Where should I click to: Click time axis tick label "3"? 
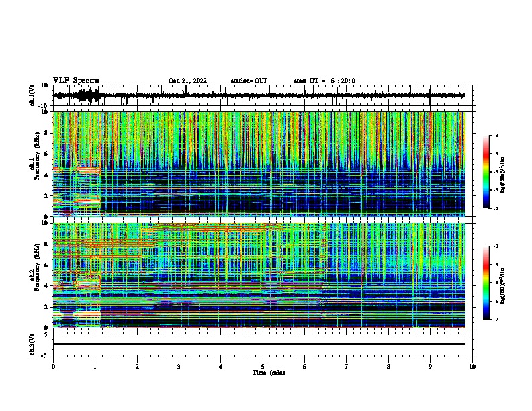[179, 366]
